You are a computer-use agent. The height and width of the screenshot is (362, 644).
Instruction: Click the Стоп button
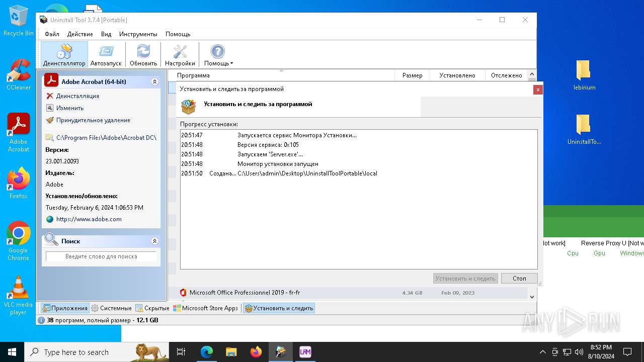[x=519, y=279]
